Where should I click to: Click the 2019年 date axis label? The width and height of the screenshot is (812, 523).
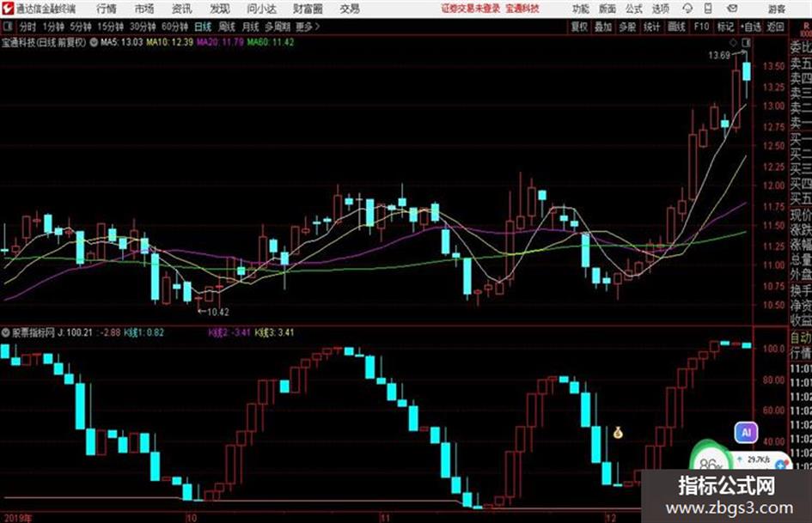pyautogui.click(x=16, y=518)
